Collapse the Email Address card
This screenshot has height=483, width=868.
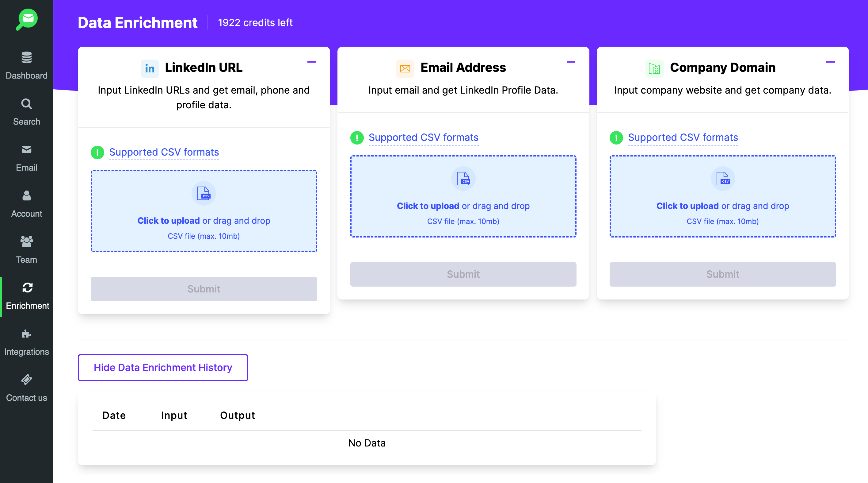point(570,62)
